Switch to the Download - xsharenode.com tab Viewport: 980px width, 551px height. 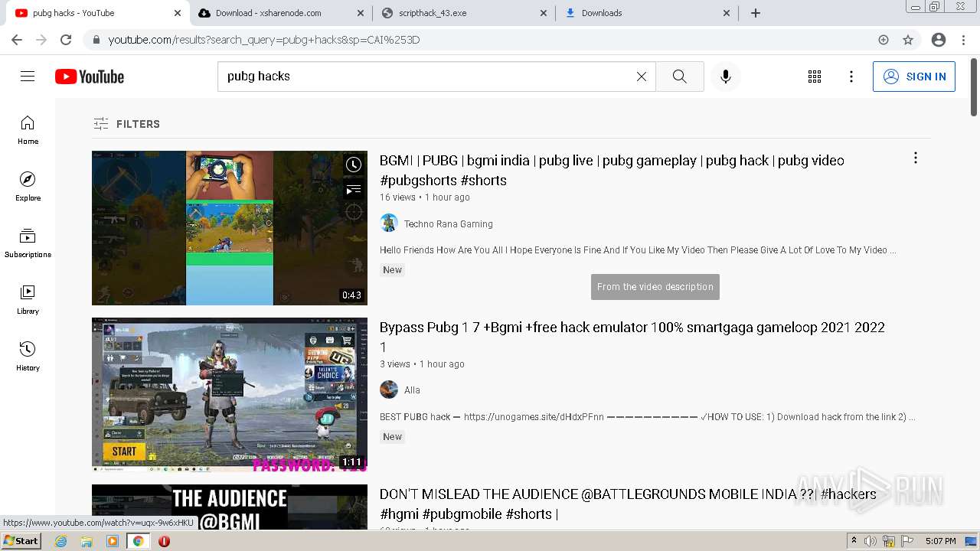tap(281, 13)
